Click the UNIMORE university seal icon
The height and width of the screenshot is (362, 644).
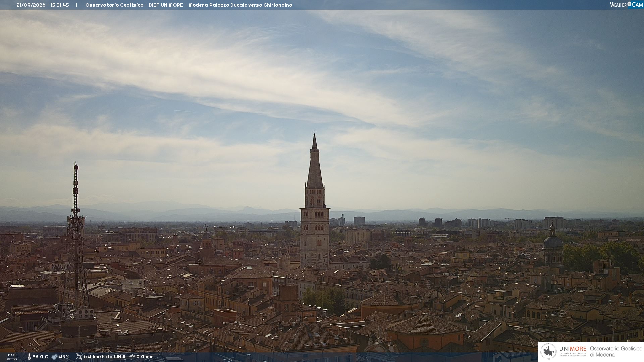tap(548, 352)
